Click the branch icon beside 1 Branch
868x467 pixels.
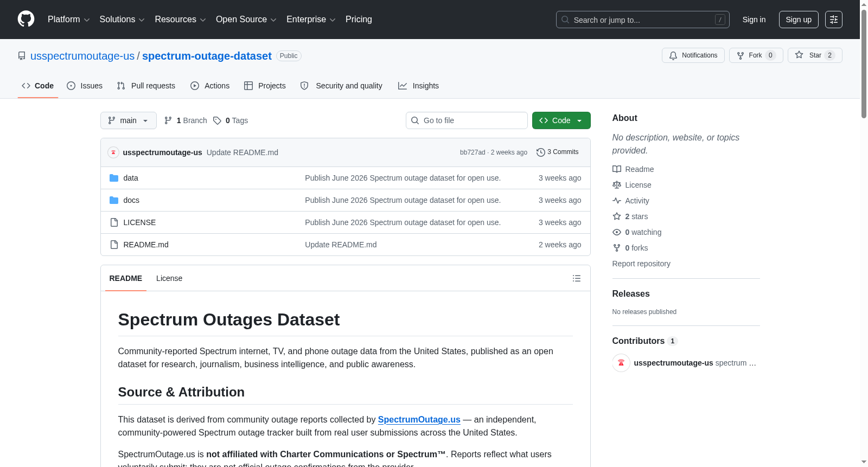(x=168, y=120)
